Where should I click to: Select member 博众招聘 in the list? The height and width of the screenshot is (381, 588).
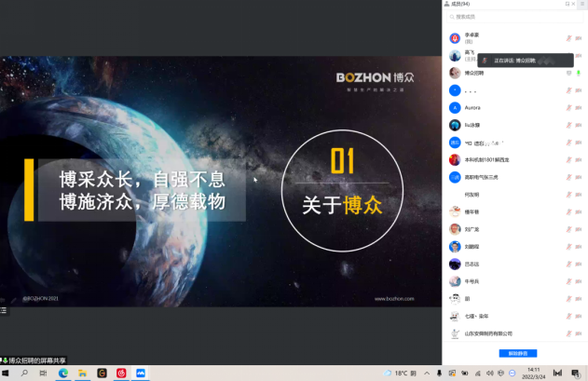[x=514, y=73]
